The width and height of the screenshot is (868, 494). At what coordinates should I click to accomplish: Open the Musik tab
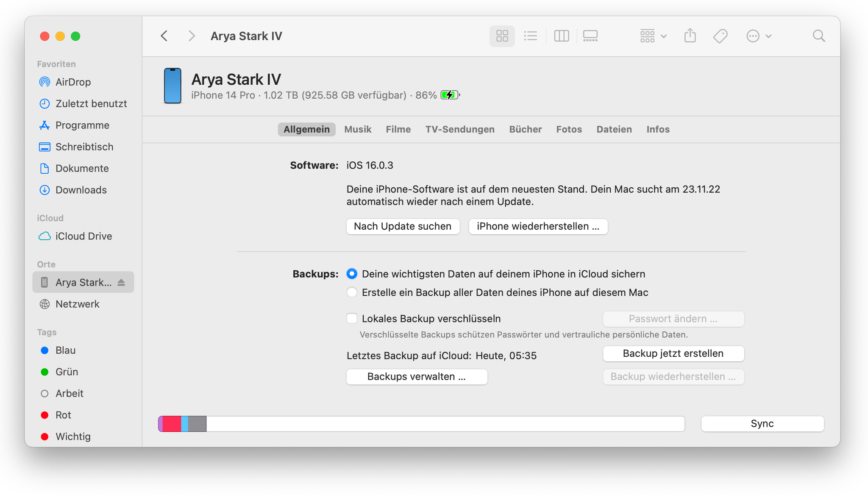[x=358, y=130]
